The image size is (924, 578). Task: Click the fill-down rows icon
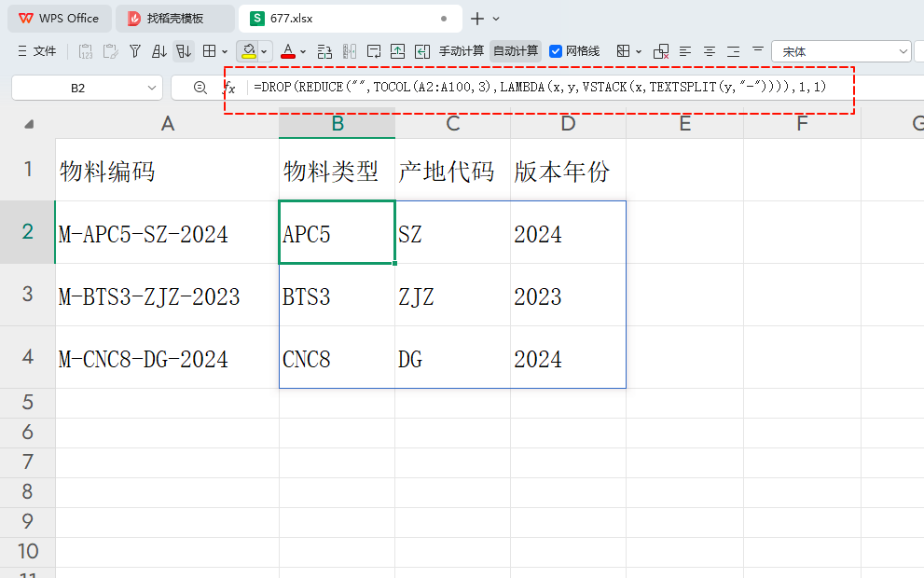(x=324, y=51)
